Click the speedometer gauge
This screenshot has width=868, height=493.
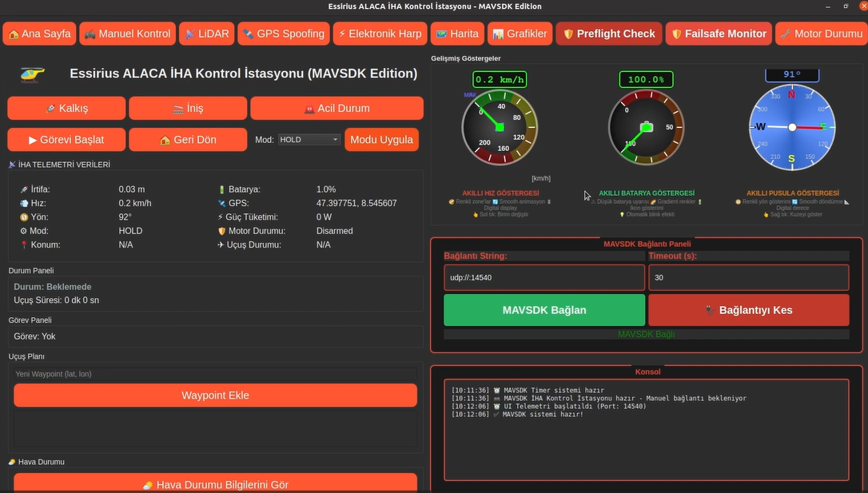pyautogui.click(x=500, y=127)
